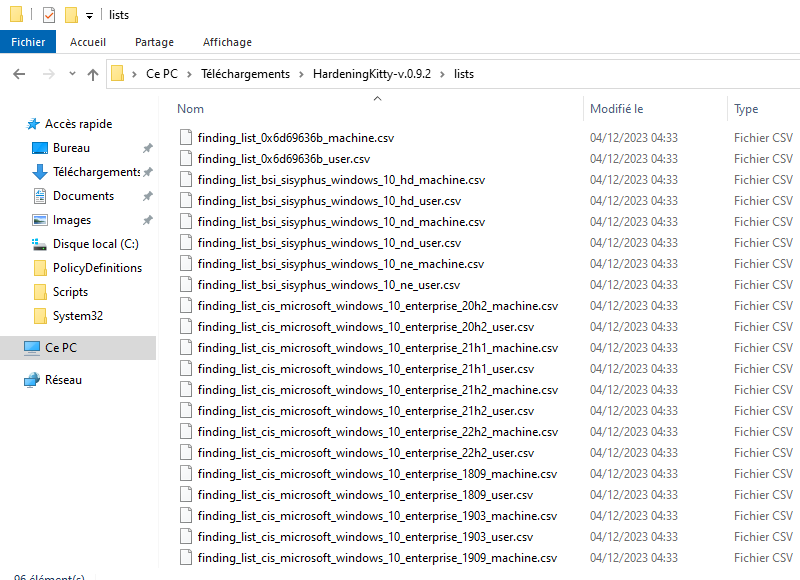This screenshot has height=580, width=800.
Task: Click the up-to-parent-folder arrow
Action: (x=93, y=73)
